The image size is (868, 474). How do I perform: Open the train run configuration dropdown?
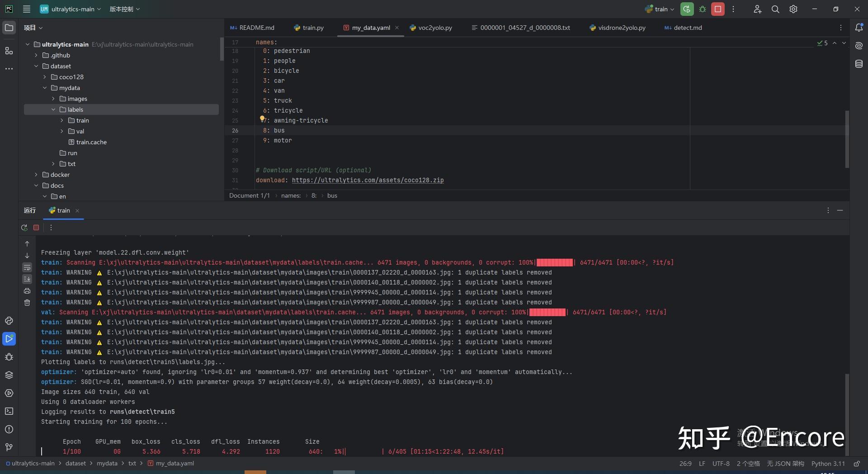point(660,9)
